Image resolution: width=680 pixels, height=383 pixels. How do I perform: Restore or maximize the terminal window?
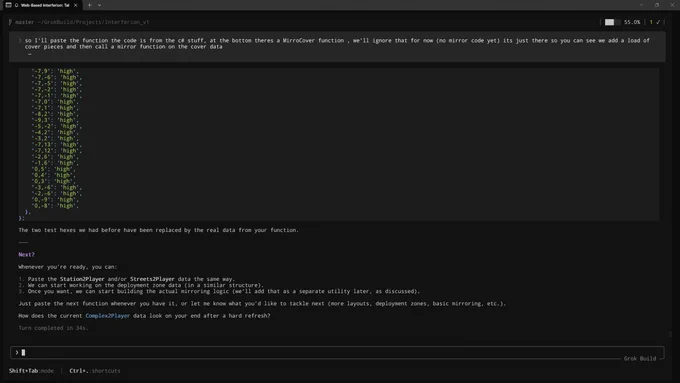657,5
